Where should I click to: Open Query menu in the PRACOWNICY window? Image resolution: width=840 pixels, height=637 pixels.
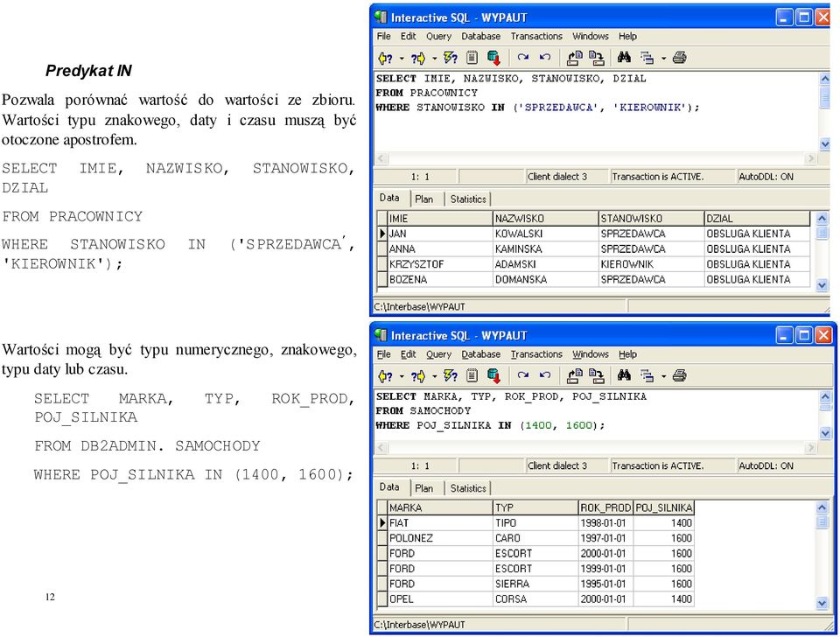coord(438,37)
